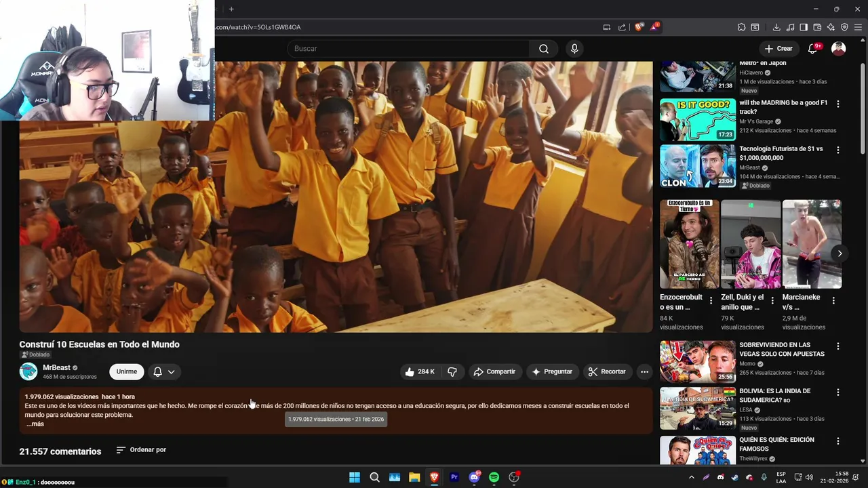The image size is (868, 488).
Task: Open options for Enzocerobult short
Action: point(711,300)
